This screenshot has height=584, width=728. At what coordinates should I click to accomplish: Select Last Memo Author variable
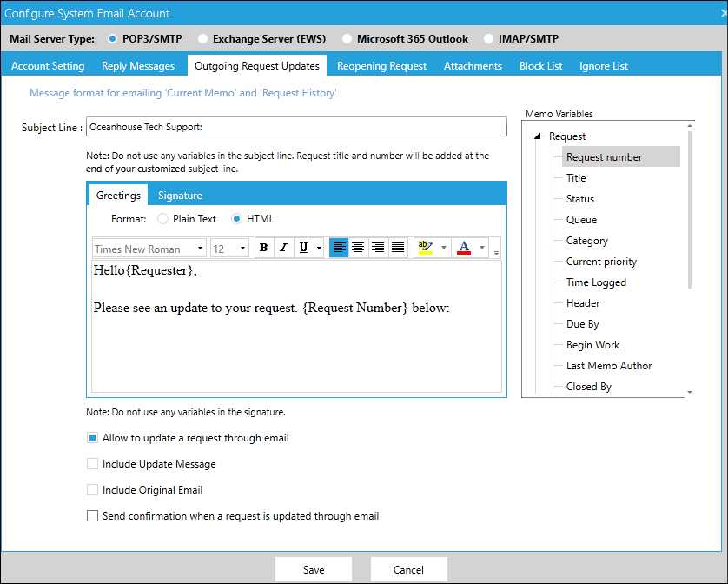(609, 366)
